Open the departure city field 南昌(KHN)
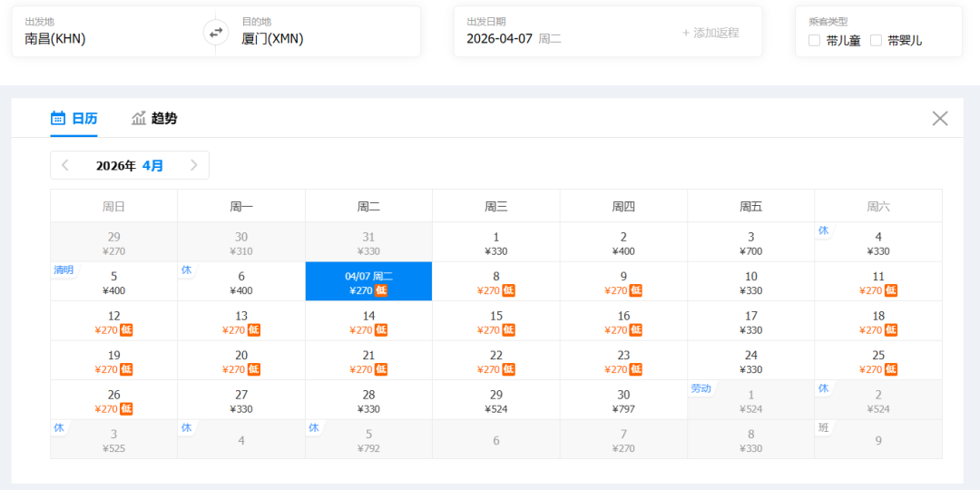This screenshot has width=980, height=490. (113, 32)
